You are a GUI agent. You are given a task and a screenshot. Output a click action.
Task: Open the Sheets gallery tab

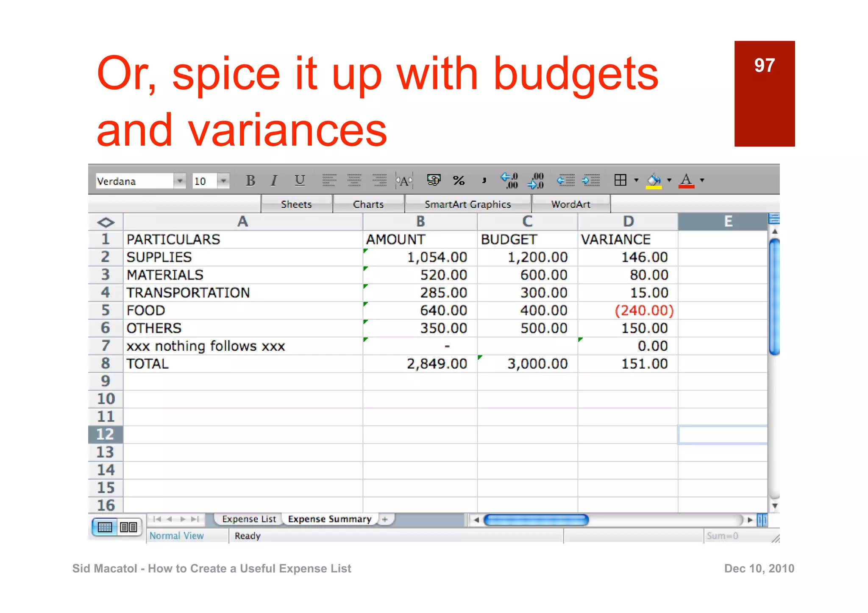[x=296, y=204]
